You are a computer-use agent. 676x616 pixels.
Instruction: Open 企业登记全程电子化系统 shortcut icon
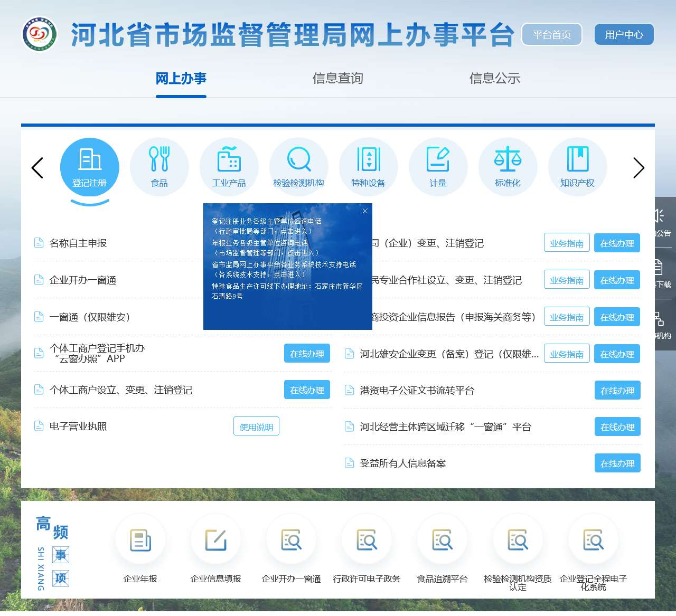(594, 540)
